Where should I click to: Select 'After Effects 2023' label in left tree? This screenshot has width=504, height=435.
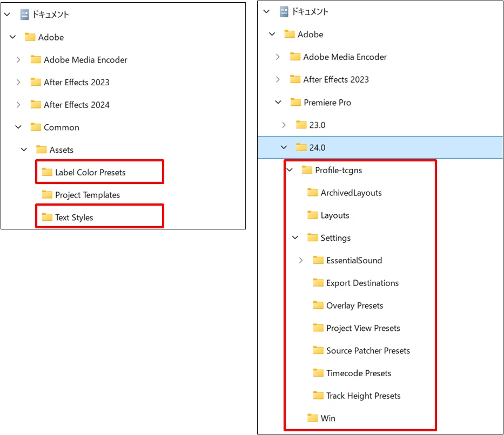pyautogui.click(x=77, y=82)
